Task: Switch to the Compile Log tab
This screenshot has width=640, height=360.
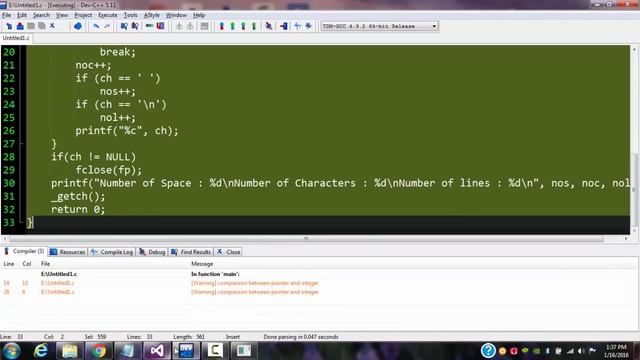Action: (112, 252)
